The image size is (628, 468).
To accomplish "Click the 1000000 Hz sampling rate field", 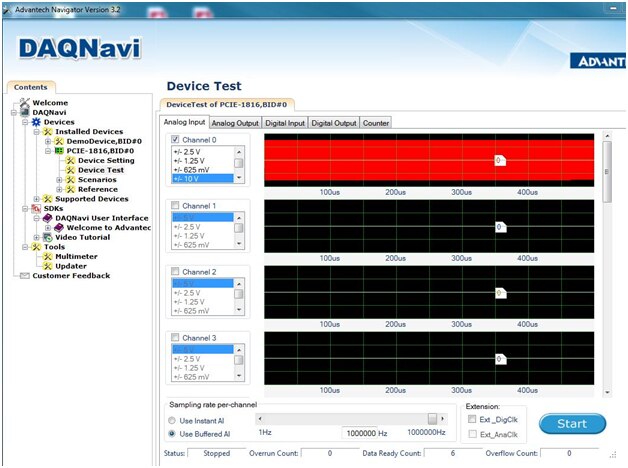I will coord(359,433).
